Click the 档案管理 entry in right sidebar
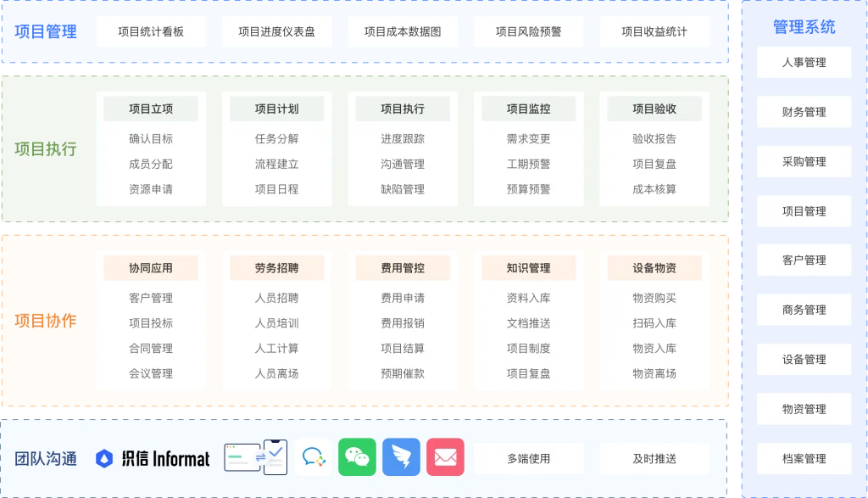This screenshot has width=868, height=498. click(804, 458)
